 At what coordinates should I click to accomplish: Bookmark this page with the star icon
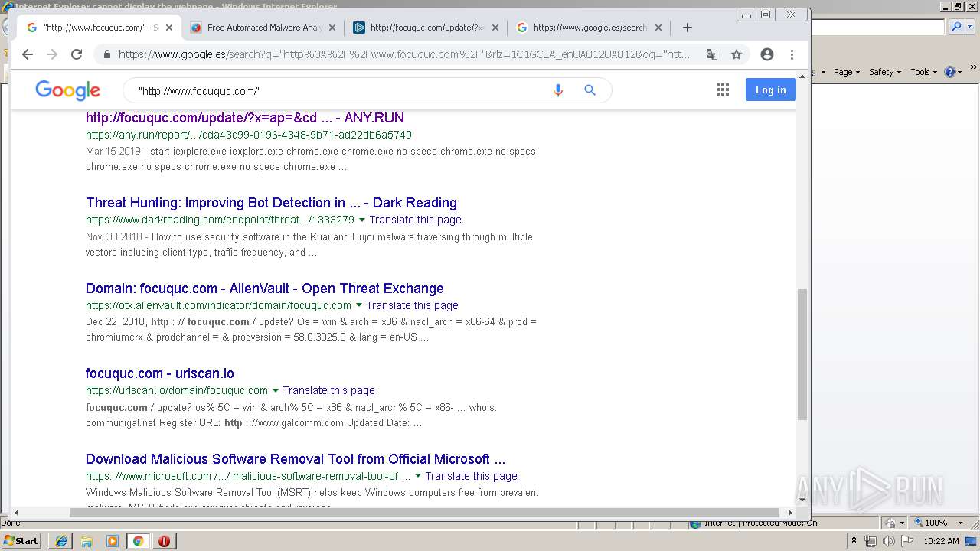(737, 54)
